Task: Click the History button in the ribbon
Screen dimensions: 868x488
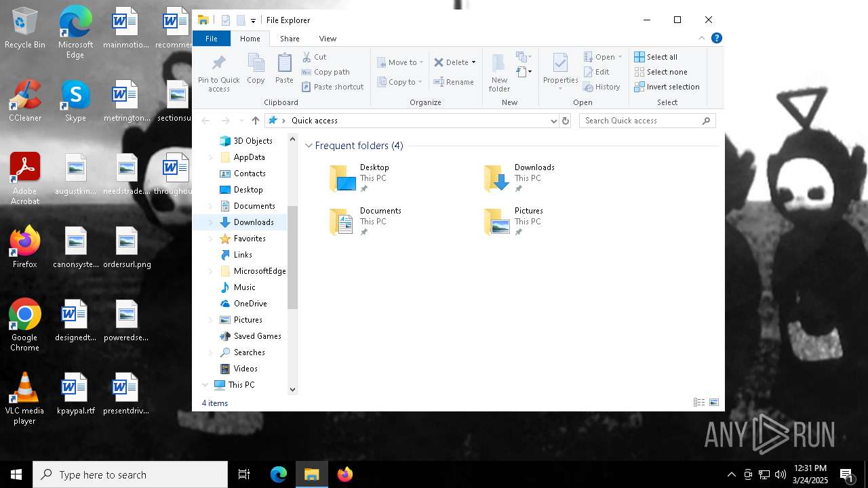Action: click(x=602, y=87)
